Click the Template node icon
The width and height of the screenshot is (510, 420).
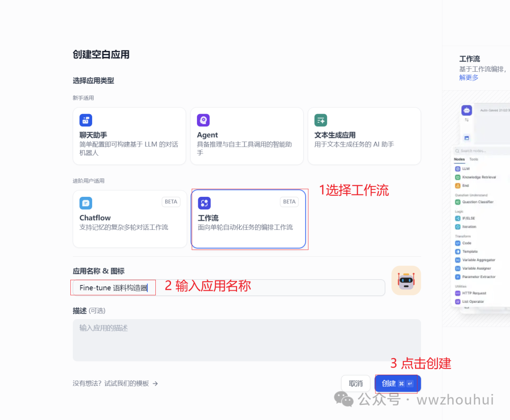tap(458, 251)
